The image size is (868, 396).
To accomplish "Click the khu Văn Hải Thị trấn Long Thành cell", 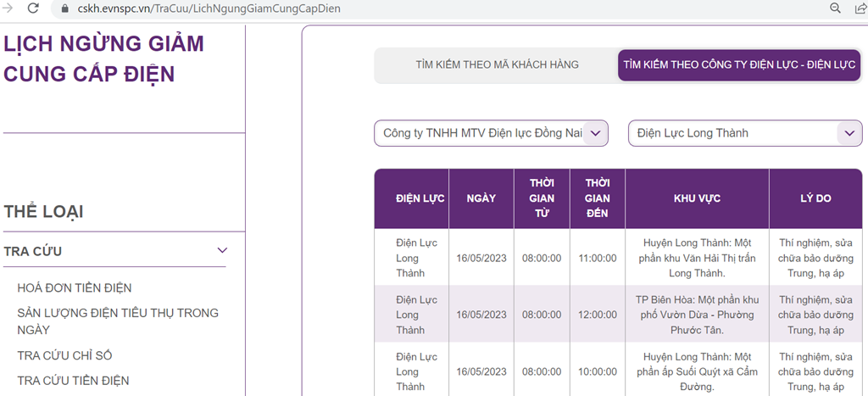I will pos(697,258).
